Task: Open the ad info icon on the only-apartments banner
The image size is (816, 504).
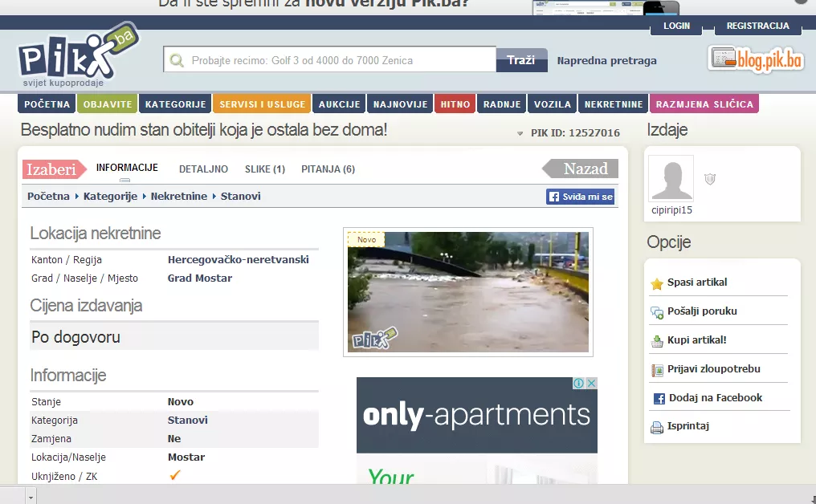Action: click(x=578, y=384)
